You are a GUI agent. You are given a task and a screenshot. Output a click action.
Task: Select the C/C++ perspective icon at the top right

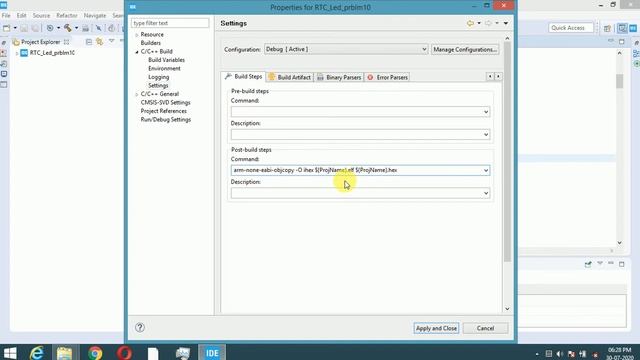coord(622,28)
